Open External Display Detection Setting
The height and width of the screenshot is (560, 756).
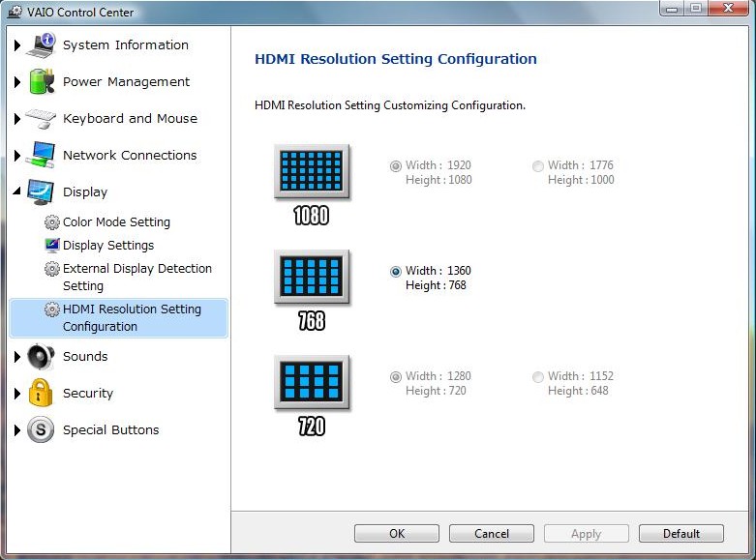click(136, 277)
